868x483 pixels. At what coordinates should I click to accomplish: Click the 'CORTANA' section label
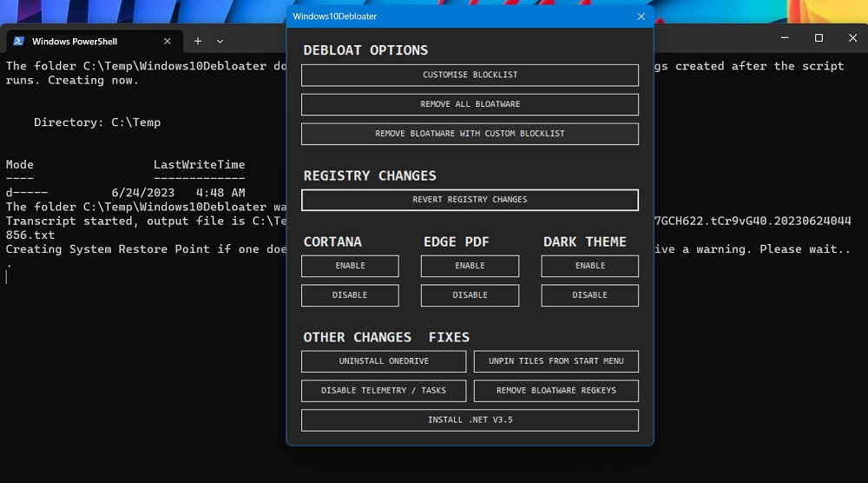tap(332, 242)
